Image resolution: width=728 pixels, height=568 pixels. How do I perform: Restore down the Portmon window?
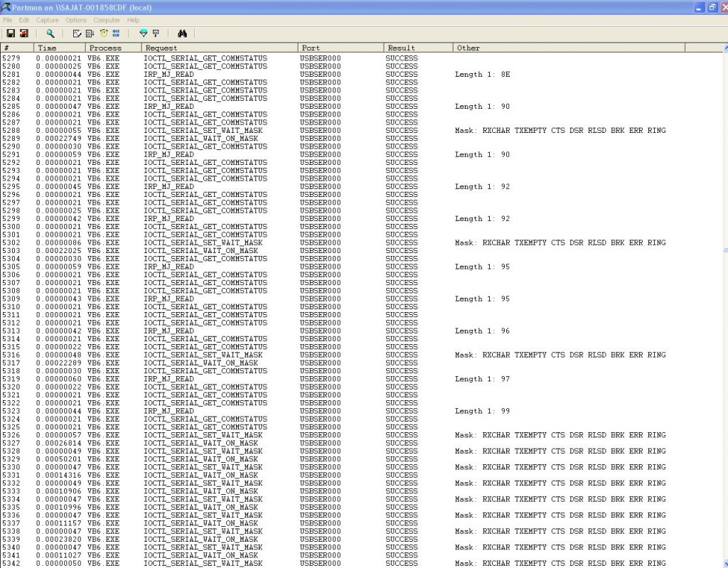(712, 7)
